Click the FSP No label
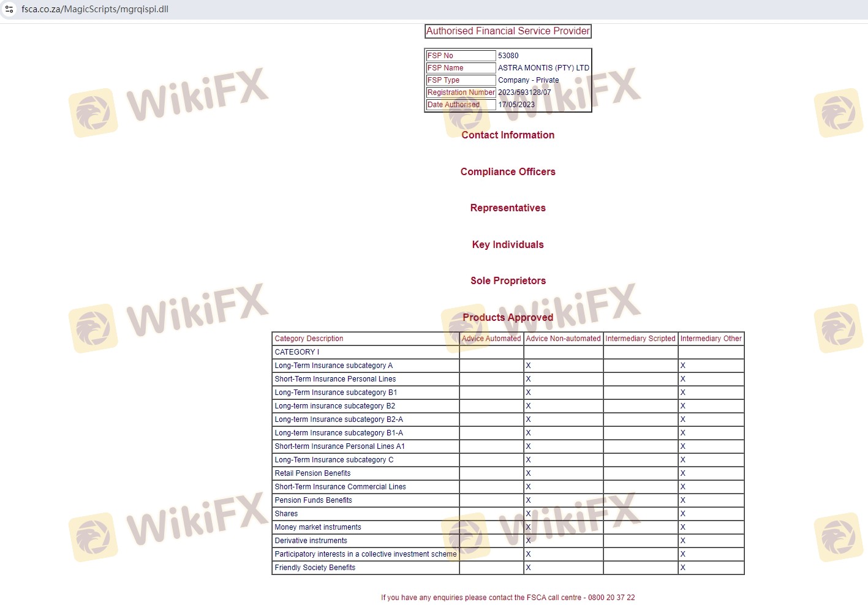Image resolution: width=868 pixels, height=605 pixels. pos(440,56)
